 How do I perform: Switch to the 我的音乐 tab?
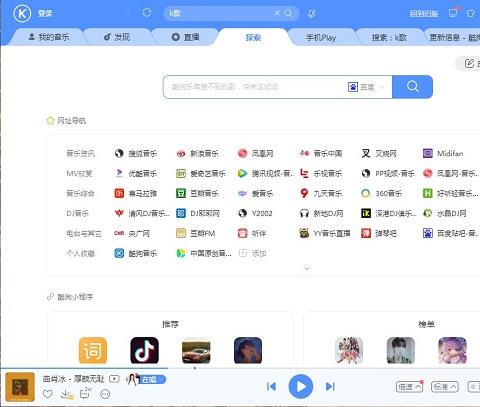[x=49, y=37]
